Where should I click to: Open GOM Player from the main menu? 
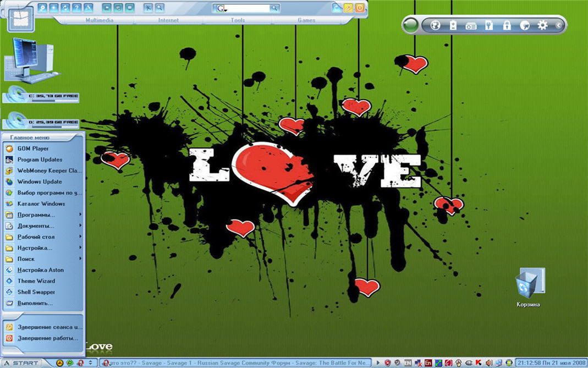tap(33, 149)
